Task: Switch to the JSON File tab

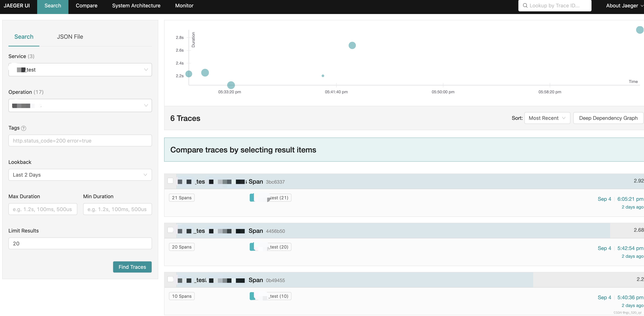Action: point(70,37)
